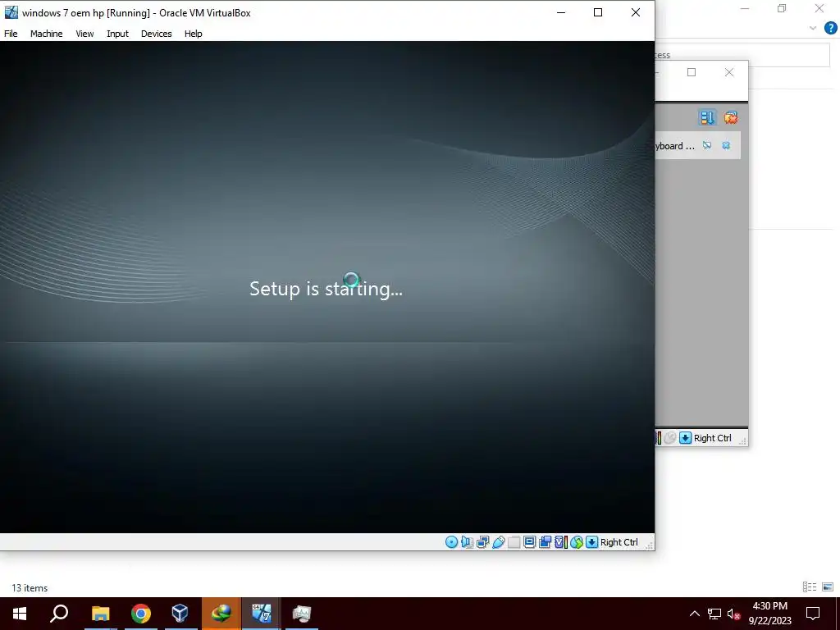Click the audio indicator in the VM status bar
The image size is (840, 630).
click(x=467, y=542)
